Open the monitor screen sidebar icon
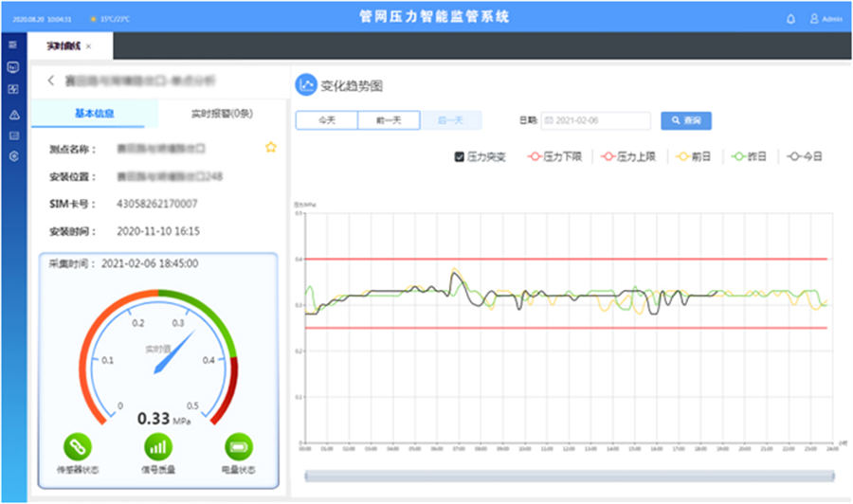 (13, 67)
